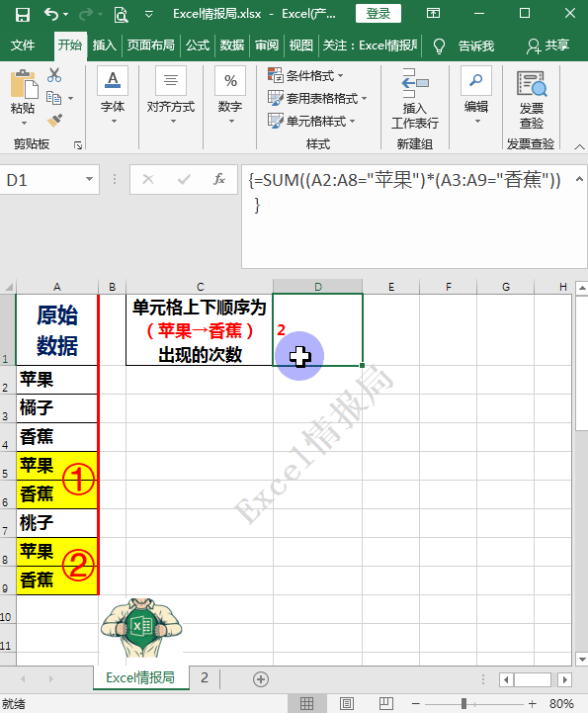Click the zoom slider handle
This screenshot has height=713, width=588.
point(463,703)
